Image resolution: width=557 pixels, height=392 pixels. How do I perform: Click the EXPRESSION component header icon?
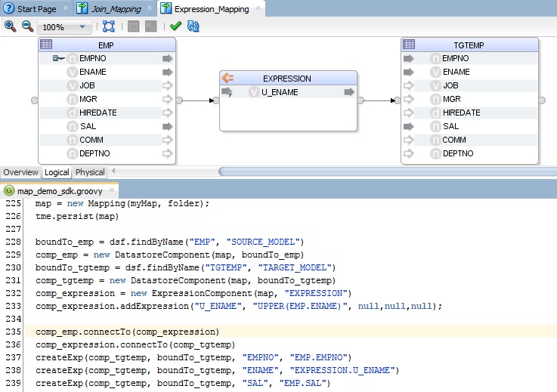coord(227,78)
